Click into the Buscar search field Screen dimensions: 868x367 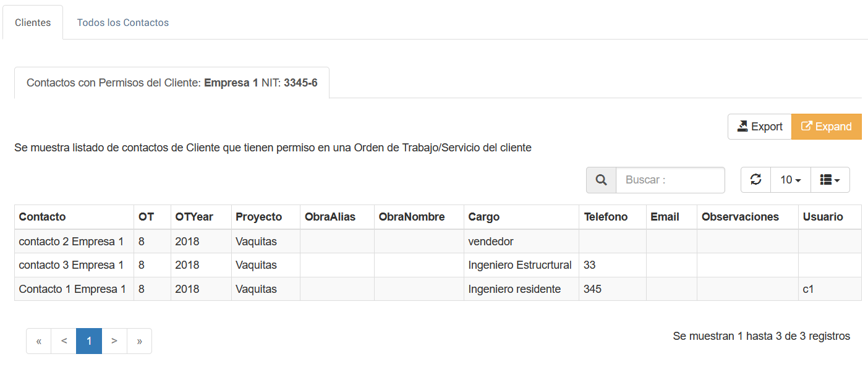pyautogui.click(x=670, y=180)
